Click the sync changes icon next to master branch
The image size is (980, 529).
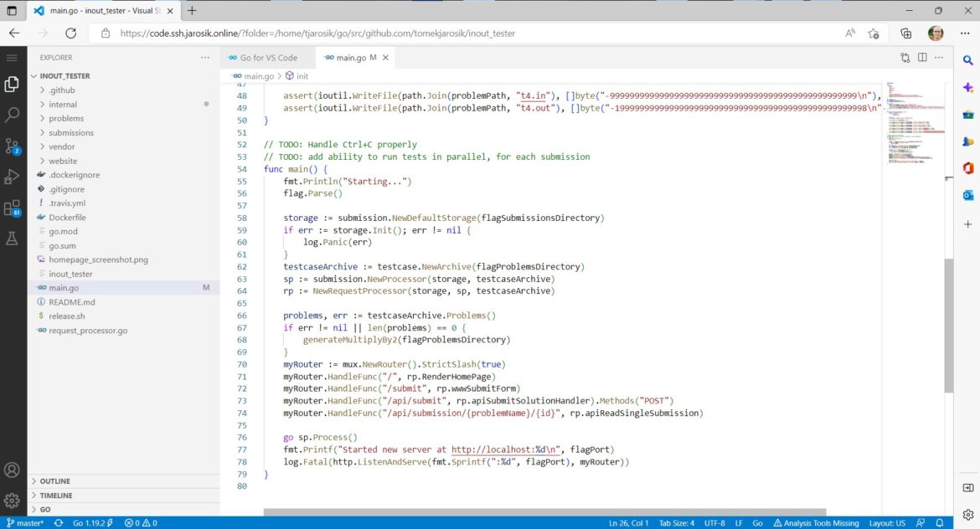click(59, 522)
